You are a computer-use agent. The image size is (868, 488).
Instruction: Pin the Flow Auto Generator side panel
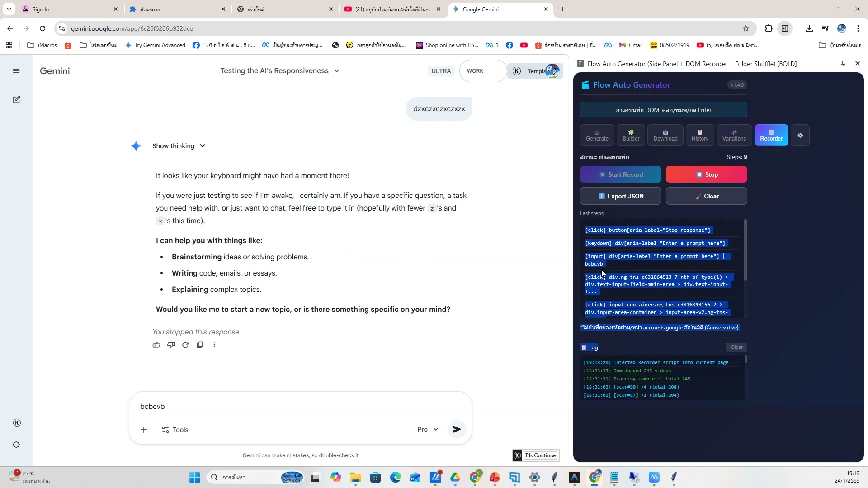(843, 64)
